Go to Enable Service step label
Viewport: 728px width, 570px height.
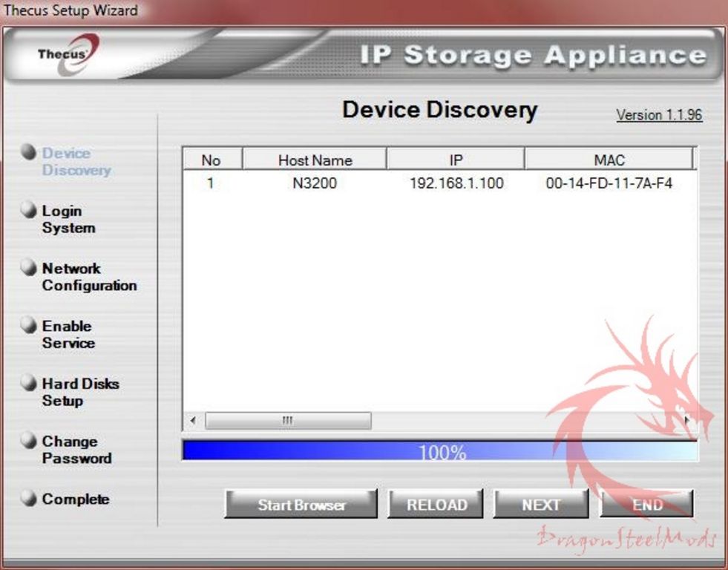68,334
